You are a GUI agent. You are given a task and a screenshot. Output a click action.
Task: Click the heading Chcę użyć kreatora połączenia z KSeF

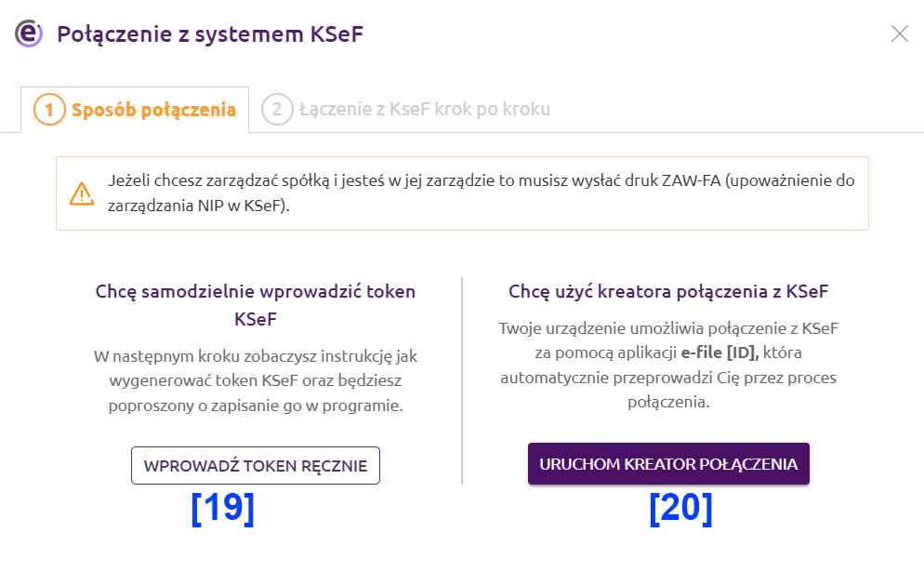[668, 291]
